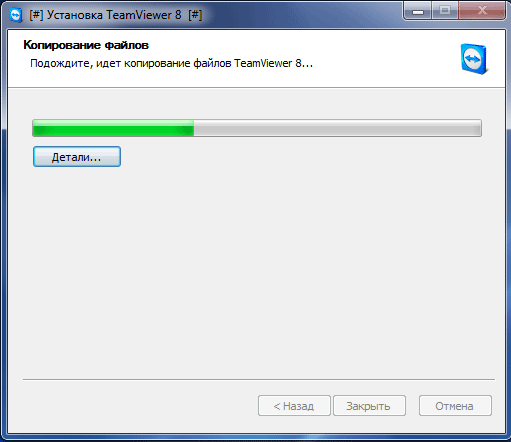The width and height of the screenshot is (511, 442).
Task: Click the blue TeamViewer logo in the header
Action: tap(475, 59)
